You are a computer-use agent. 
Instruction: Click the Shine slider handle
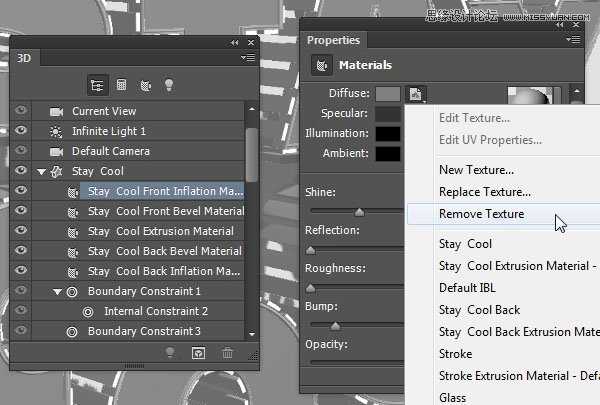[359, 211]
